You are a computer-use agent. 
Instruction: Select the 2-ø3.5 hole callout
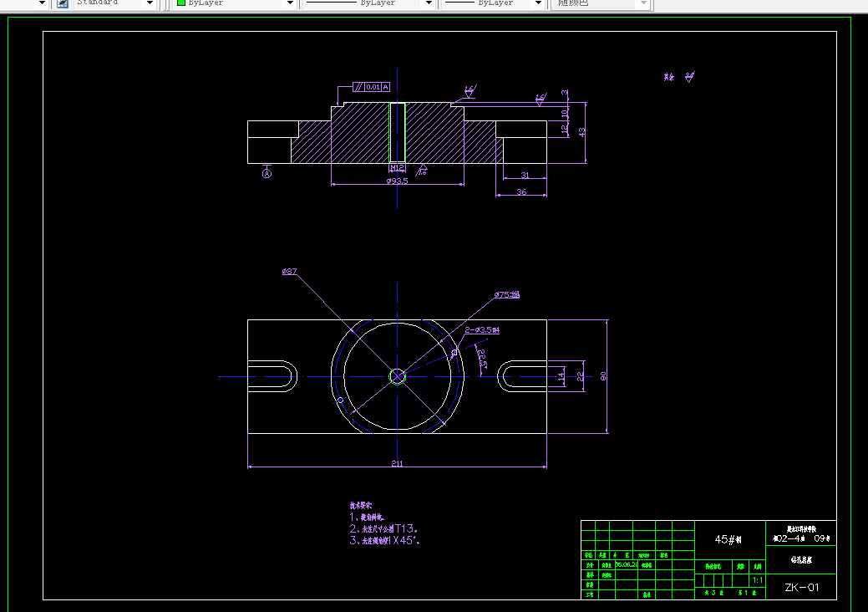click(x=482, y=329)
